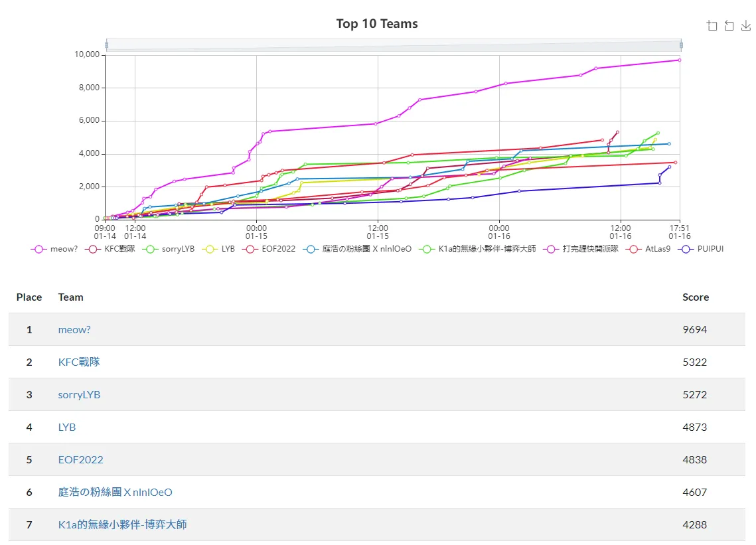The height and width of the screenshot is (545, 756).
Task: Open KFC戰隊 team page
Action: (79, 362)
